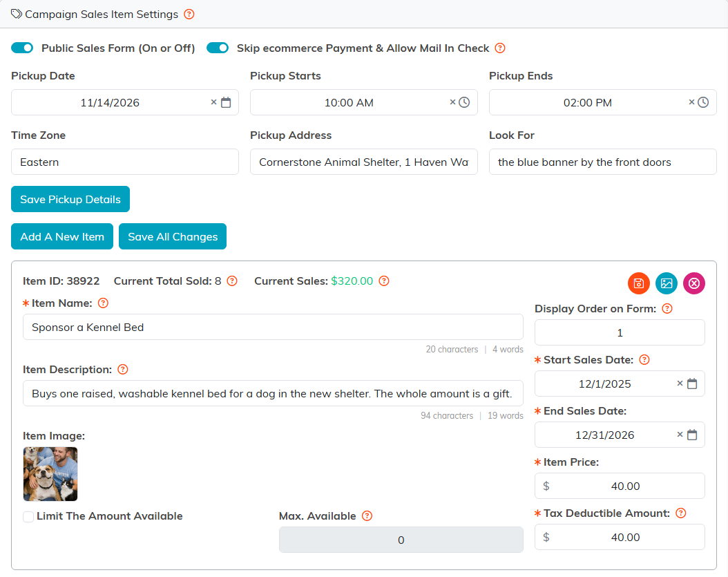This screenshot has height=577, width=728.
Task: Click the teal item image icon
Action: point(667,283)
